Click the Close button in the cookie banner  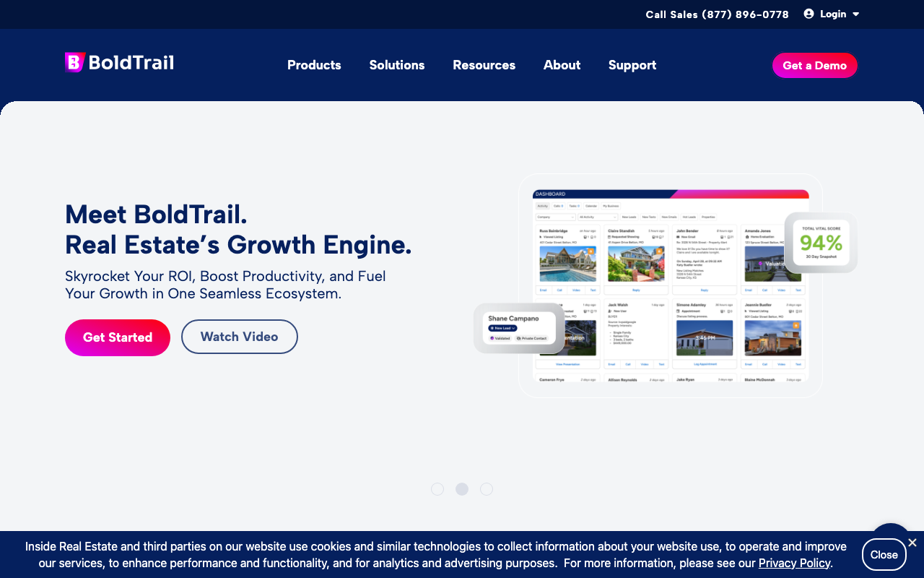point(884,555)
